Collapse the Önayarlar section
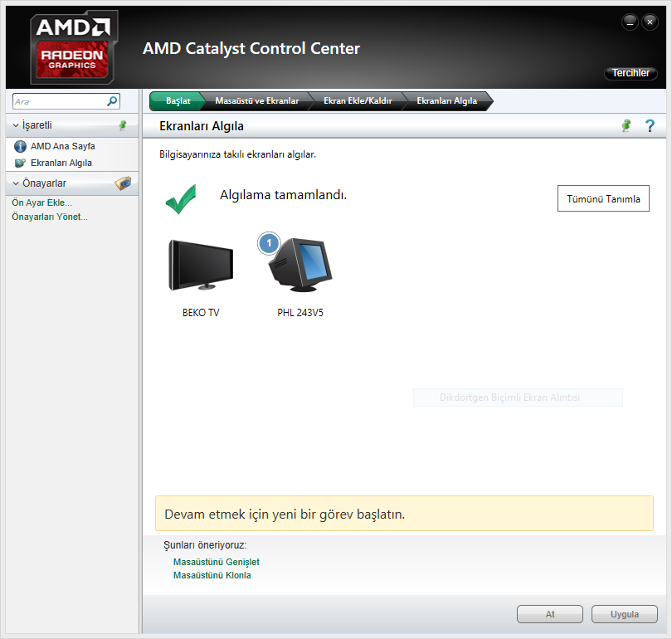The width and height of the screenshot is (672, 639). (16, 183)
